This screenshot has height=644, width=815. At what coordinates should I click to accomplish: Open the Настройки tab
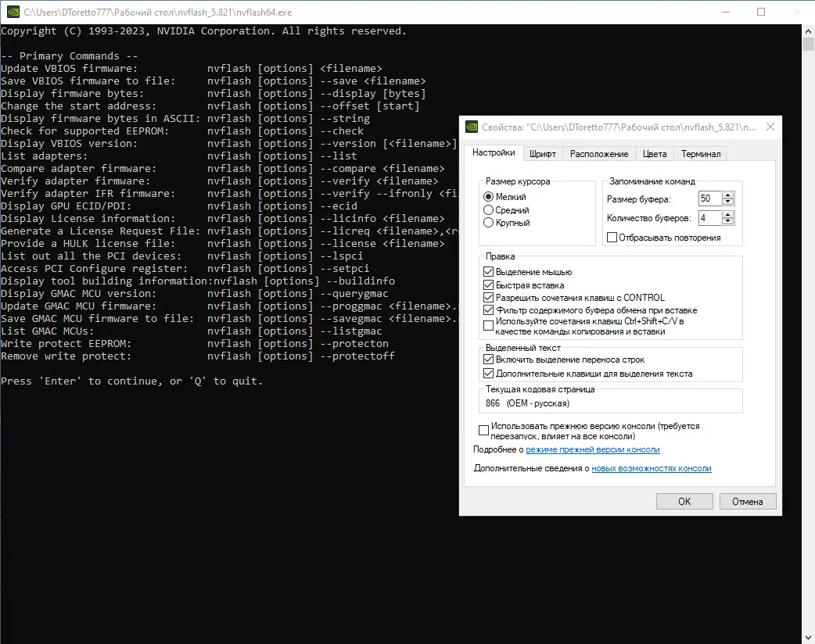click(494, 152)
